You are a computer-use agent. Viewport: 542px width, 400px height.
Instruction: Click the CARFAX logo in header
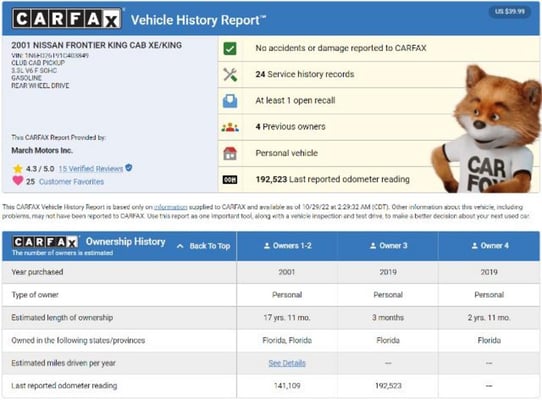[67, 18]
